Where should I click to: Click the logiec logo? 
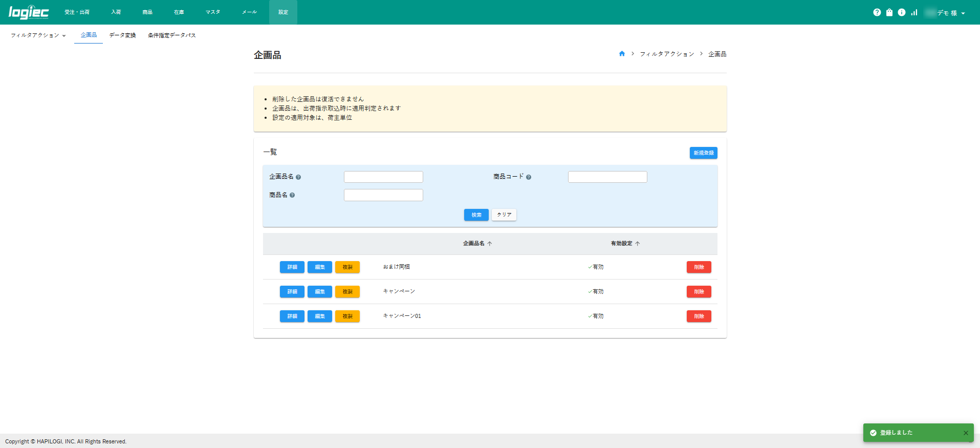click(29, 12)
